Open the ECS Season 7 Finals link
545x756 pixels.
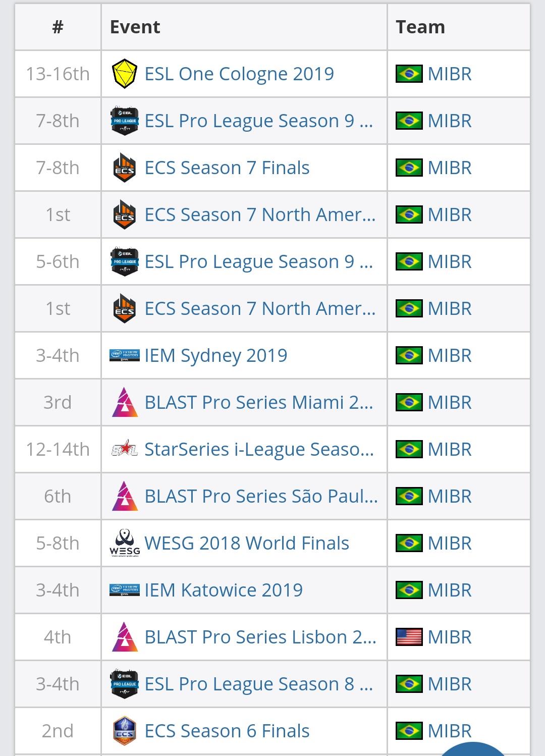227,168
